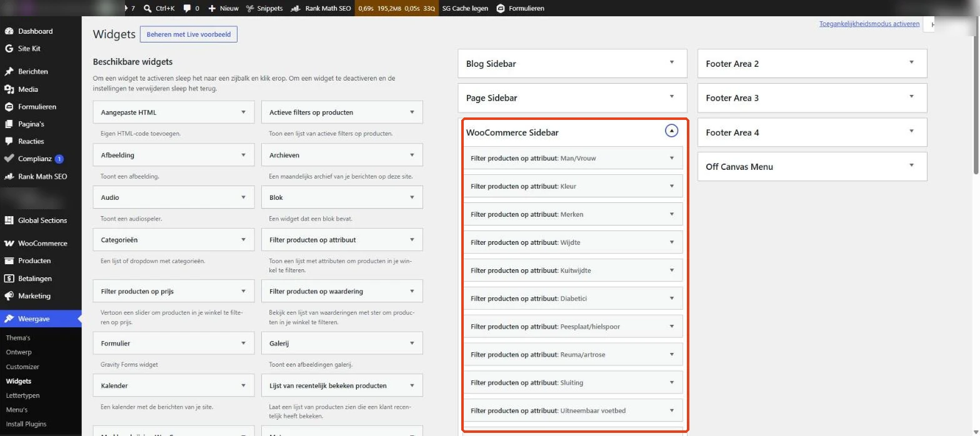Click the WooCommerce logo icon
This screenshot has height=436, width=980.
point(9,244)
